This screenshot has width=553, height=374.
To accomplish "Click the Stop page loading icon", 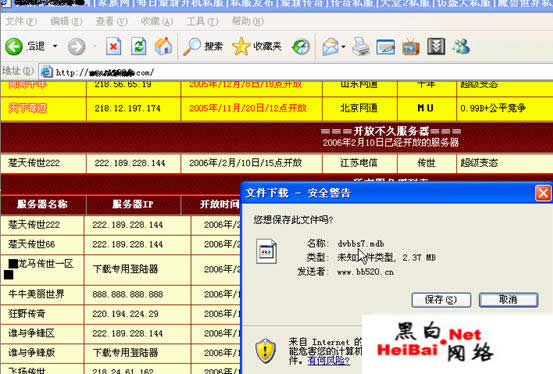I will pyautogui.click(x=114, y=46).
